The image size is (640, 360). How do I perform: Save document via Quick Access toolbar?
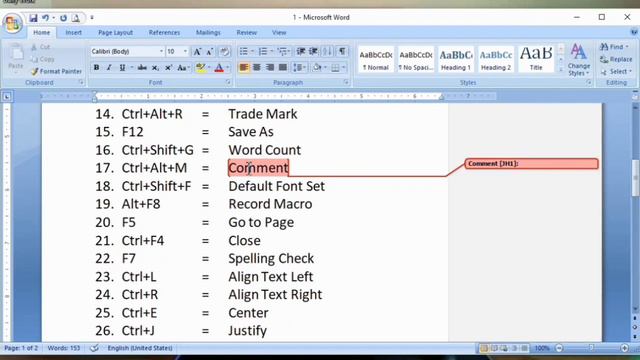[33, 18]
